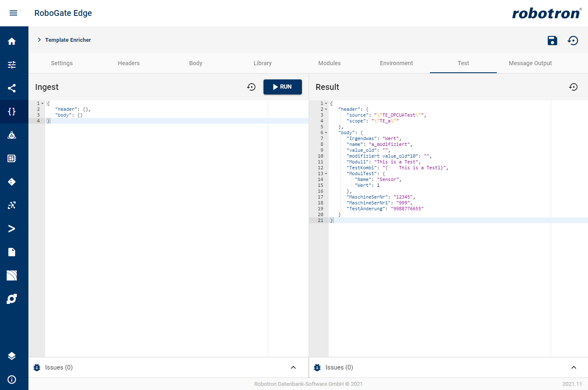
Task: Open the document file sidebar icon
Action: click(x=12, y=252)
